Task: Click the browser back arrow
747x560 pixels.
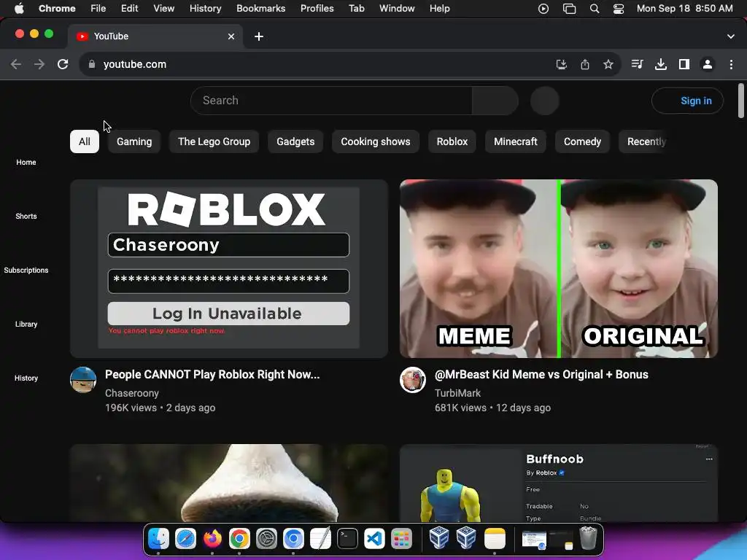Action: (x=16, y=64)
